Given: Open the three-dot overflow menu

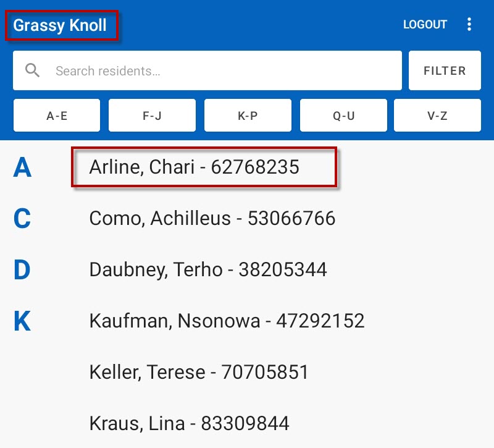Looking at the screenshot, I should click(x=469, y=25).
